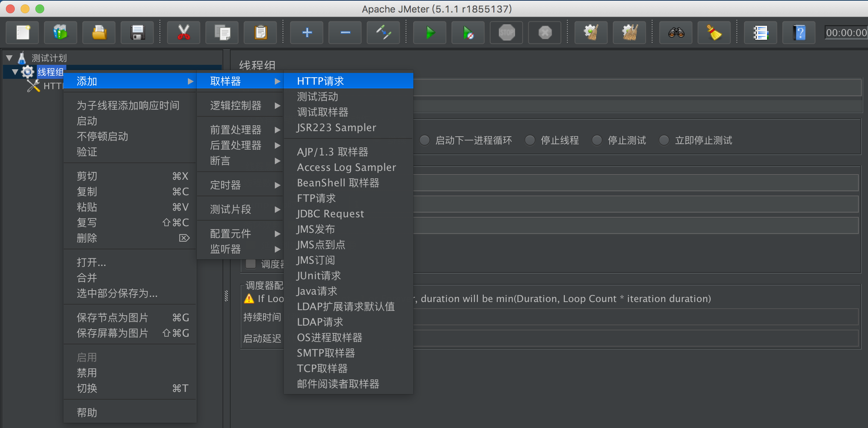868x428 pixels.
Task: Click Start no pauses icon
Action: point(468,32)
